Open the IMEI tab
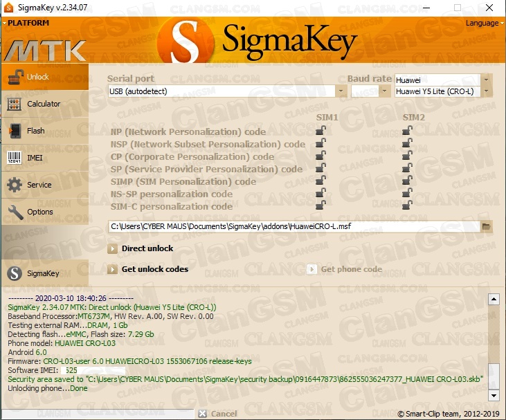Screen dimensions: 506x420 coord(45,158)
